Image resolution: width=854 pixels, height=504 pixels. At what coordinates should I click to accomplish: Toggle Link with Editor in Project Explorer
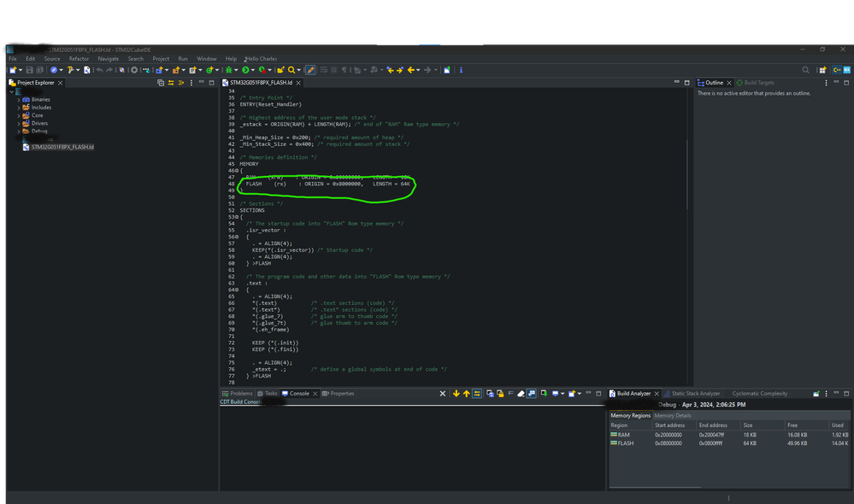coord(171,83)
